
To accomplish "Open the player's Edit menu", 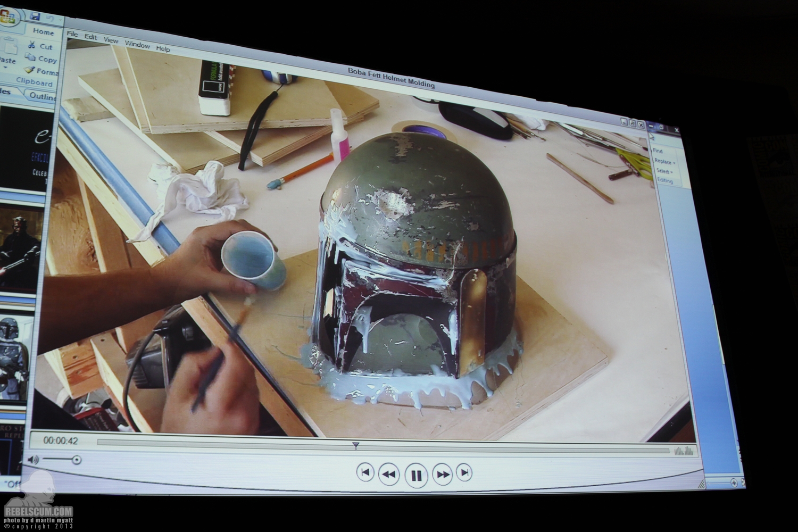I will tap(91, 37).
